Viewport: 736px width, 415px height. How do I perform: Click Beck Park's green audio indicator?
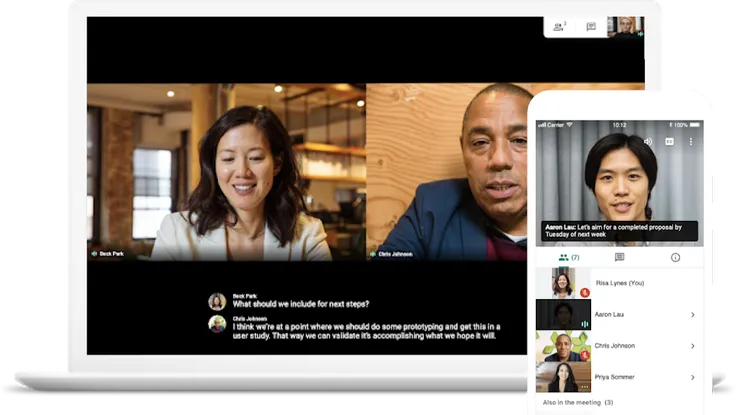coord(94,254)
